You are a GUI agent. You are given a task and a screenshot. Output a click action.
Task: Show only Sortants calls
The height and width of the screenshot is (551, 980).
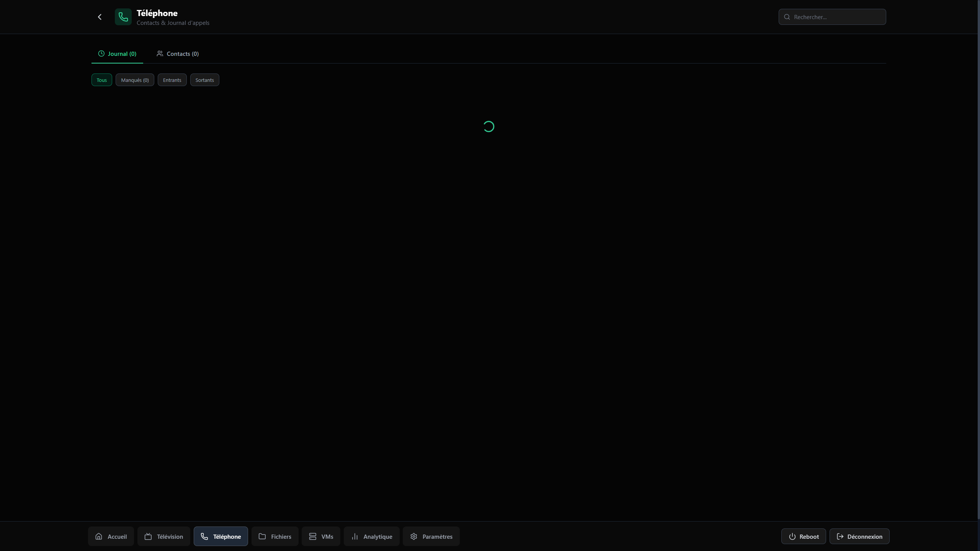205,80
